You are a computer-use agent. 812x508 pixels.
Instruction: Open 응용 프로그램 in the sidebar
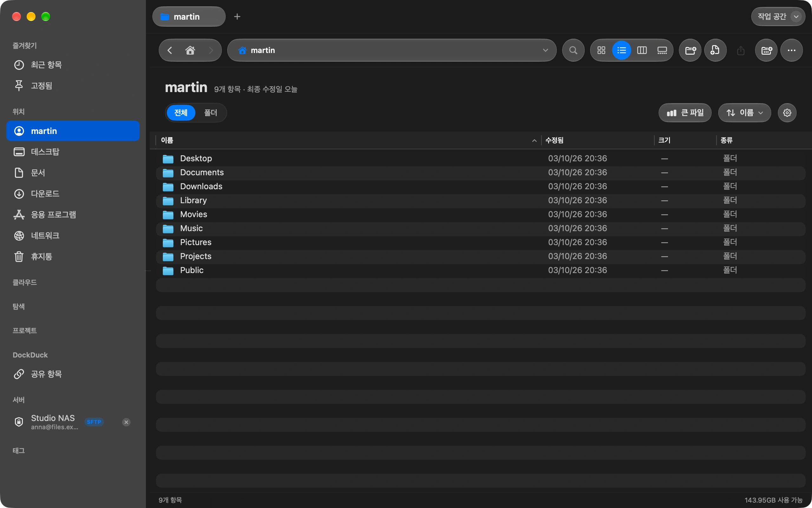pyautogui.click(x=73, y=215)
